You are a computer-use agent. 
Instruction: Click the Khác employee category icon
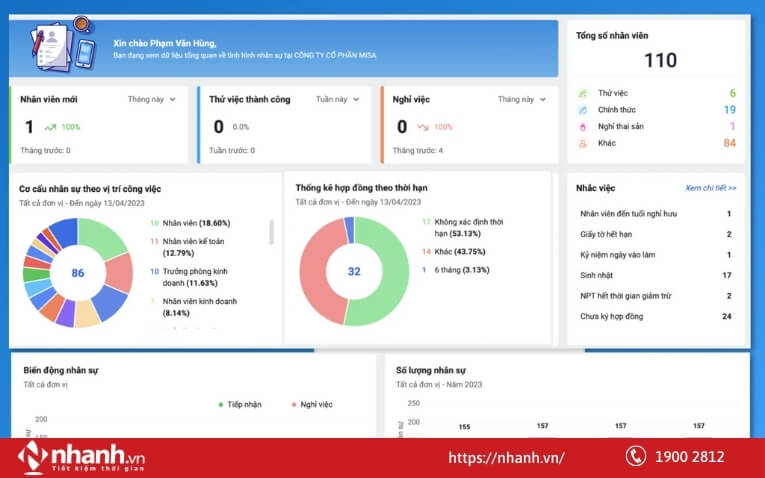[x=583, y=144]
